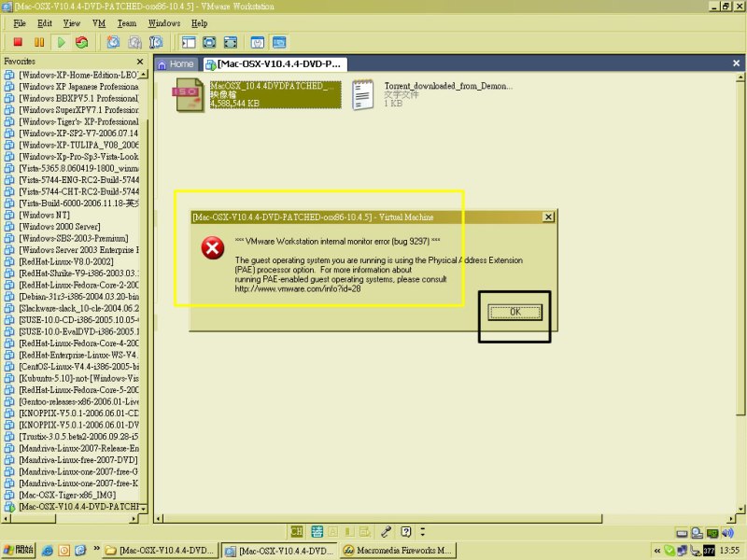Select [Vista-5744-CHT-RC2-Build-5744] favorite

tap(71, 191)
